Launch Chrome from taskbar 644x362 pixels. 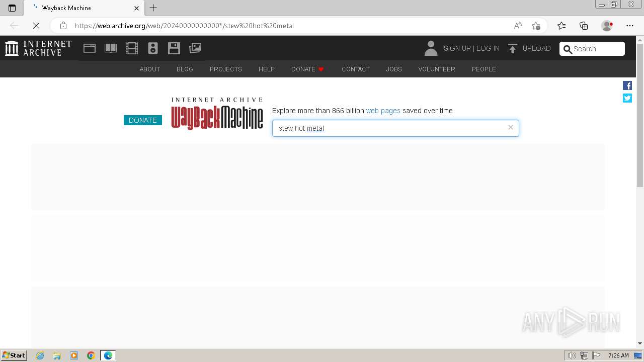click(91, 355)
